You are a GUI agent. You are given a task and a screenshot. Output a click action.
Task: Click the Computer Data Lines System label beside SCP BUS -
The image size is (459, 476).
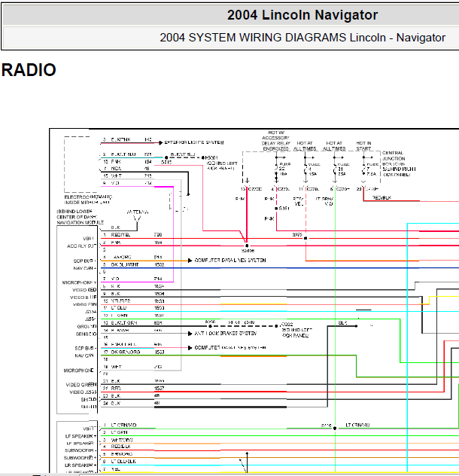tap(230, 348)
